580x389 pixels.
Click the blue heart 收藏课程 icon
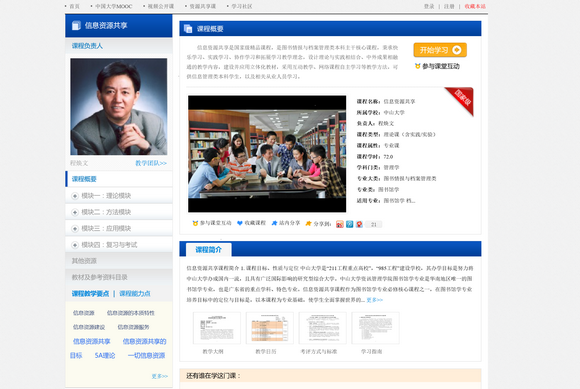tap(240, 223)
